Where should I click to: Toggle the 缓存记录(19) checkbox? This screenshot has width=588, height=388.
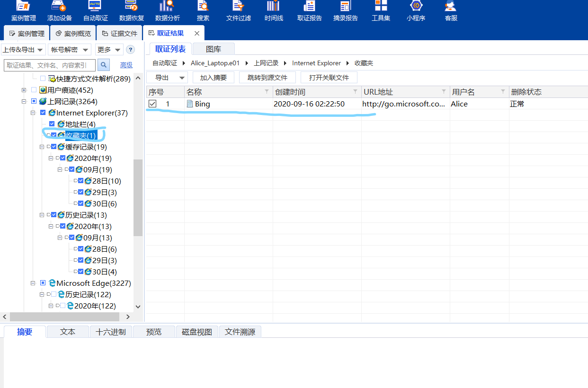53,147
